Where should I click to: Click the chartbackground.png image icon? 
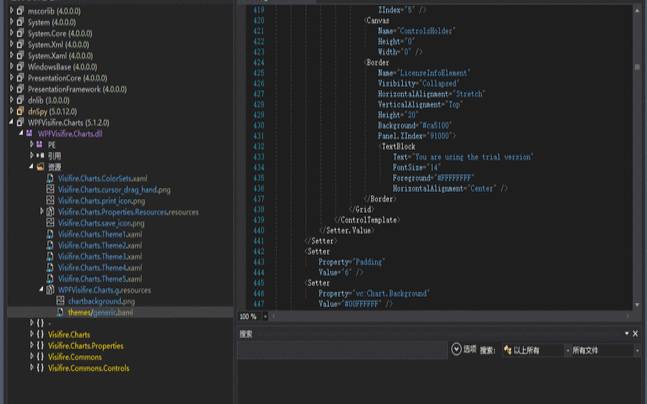[59, 300]
